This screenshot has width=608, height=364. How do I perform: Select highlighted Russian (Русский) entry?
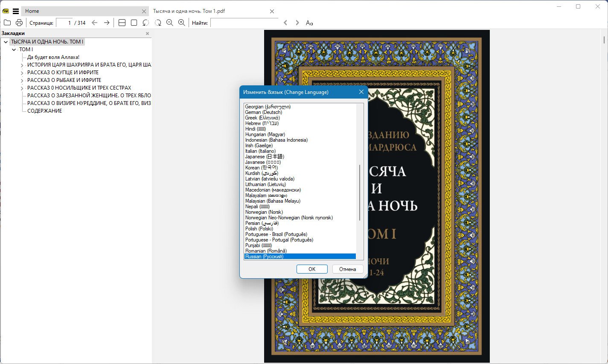click(300, 256)
